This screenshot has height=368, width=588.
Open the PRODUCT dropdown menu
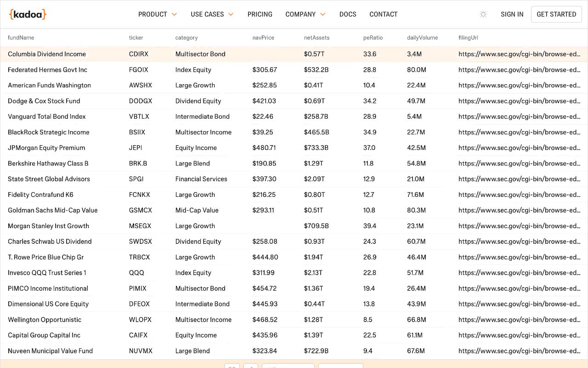click(158, 14)
